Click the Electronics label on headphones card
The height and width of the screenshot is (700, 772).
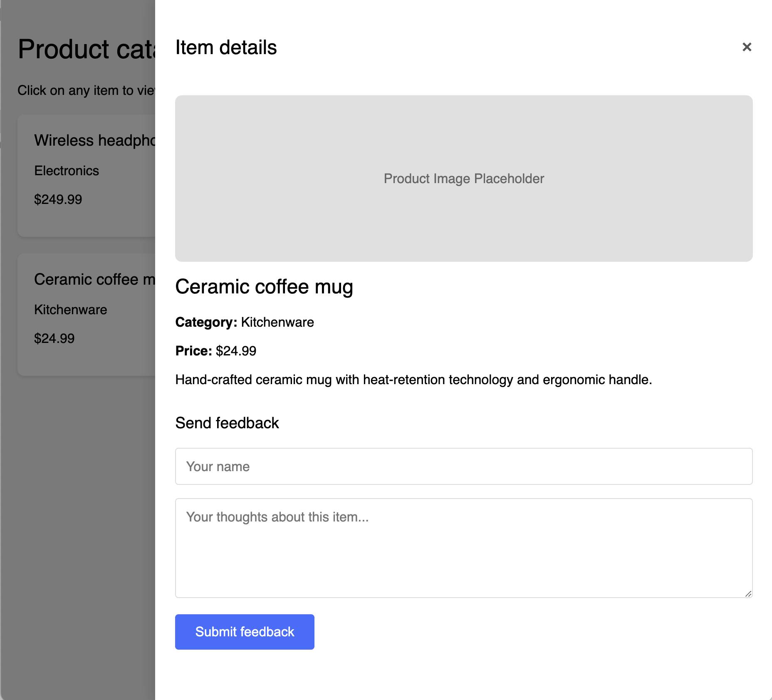click(x=67, y=171)
